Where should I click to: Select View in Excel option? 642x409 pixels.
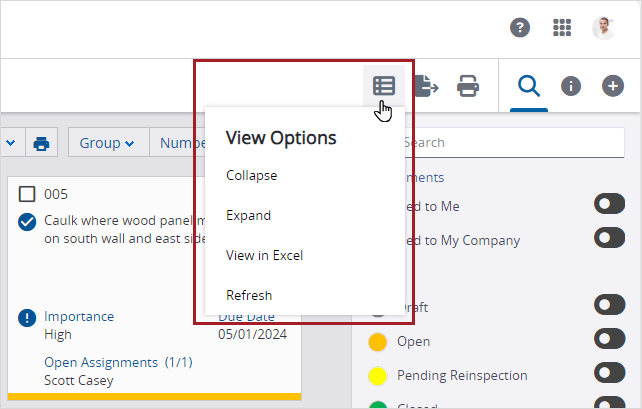tap(265, 255)
